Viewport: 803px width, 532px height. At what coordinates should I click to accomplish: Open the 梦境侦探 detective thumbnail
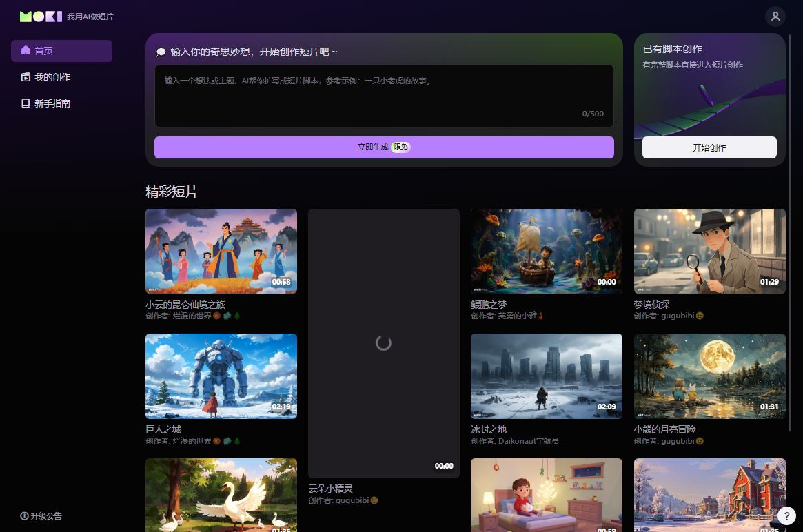click(x=709, y=251)
